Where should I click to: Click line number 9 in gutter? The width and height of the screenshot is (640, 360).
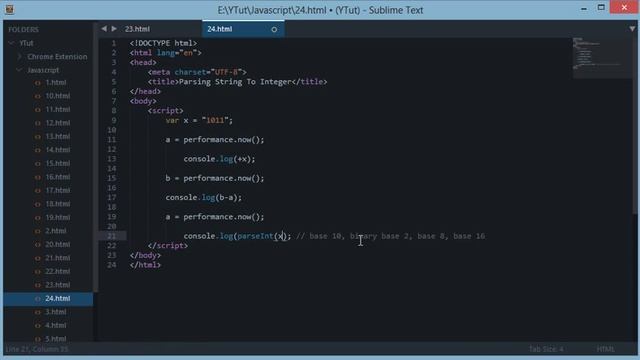(x=113, y=120)
